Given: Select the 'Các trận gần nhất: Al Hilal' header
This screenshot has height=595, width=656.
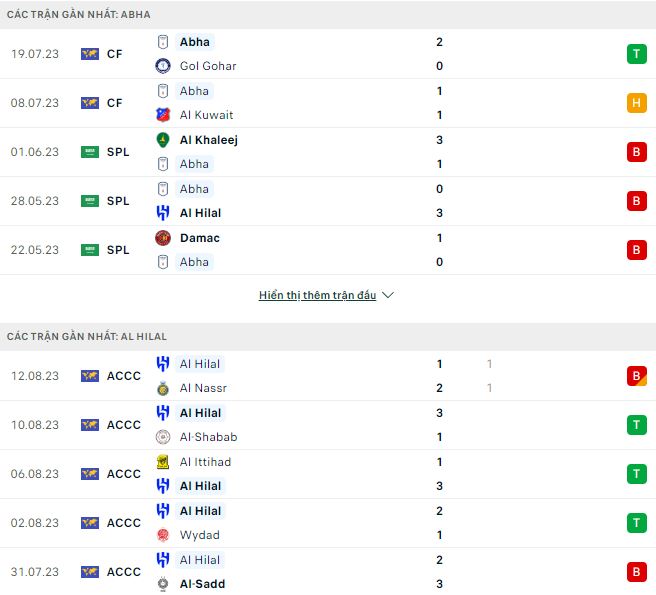Looking at the screenshot, I should pos(87,336).
